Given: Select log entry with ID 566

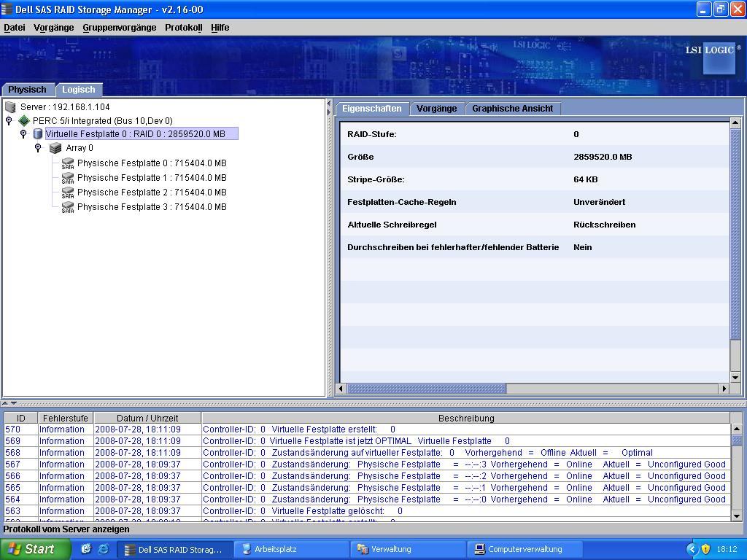Looking at the screenshot, I should pos(368,476).
